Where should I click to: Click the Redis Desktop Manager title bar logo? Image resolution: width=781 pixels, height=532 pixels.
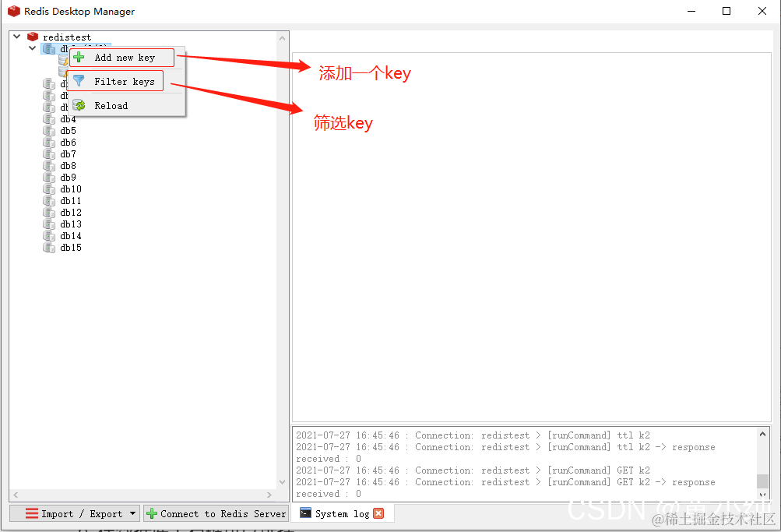14,11
